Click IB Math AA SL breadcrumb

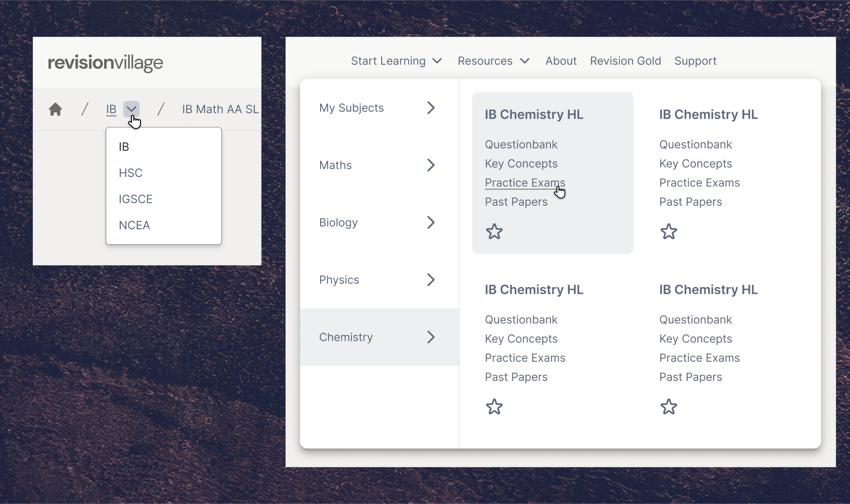[220, 109]
